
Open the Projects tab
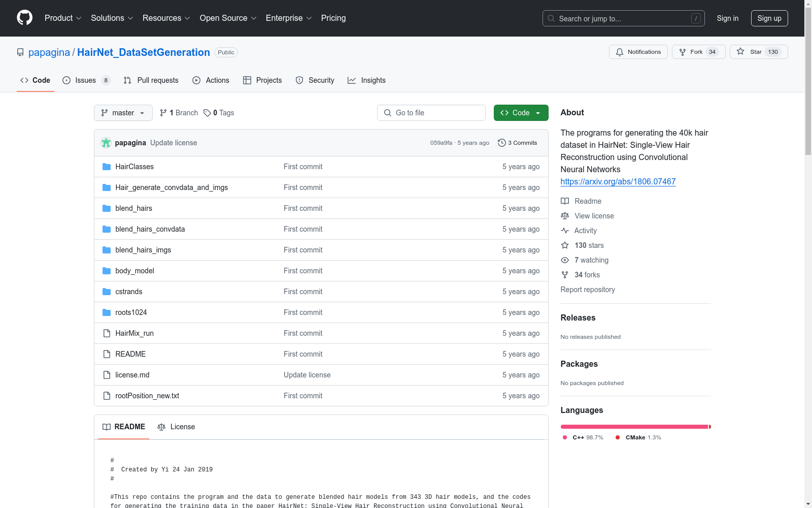[262, 80]
